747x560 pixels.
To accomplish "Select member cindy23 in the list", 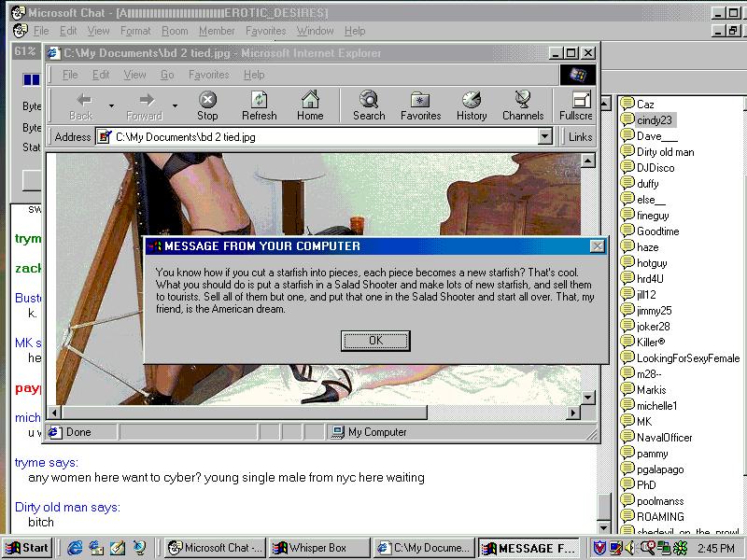I will [x=655, y=120].
